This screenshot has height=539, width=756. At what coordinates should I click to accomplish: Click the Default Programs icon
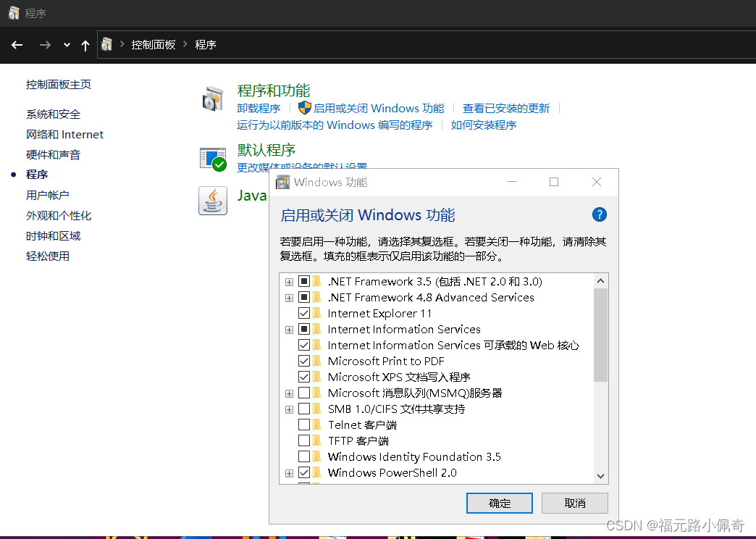pyautogui.click(x=212, y=159)
